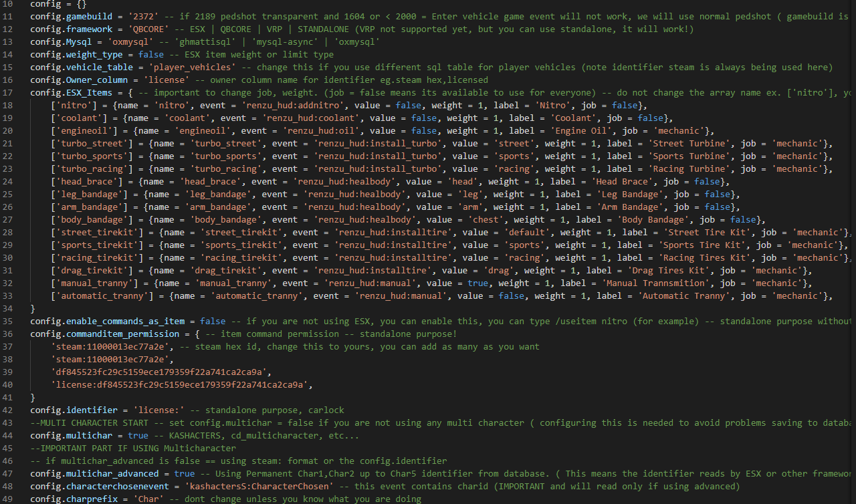Click the 'player_vehicles' table name string
This screenshot has width=856, height=504.
pos(192,68)
